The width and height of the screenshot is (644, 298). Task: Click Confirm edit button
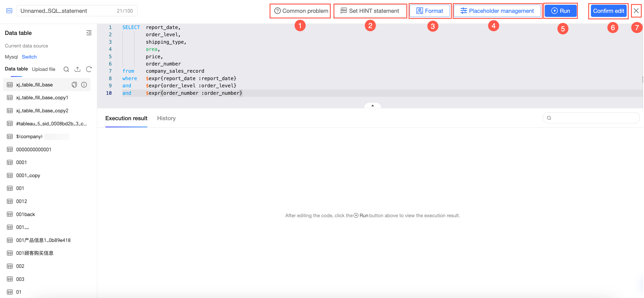pos(608,11)
